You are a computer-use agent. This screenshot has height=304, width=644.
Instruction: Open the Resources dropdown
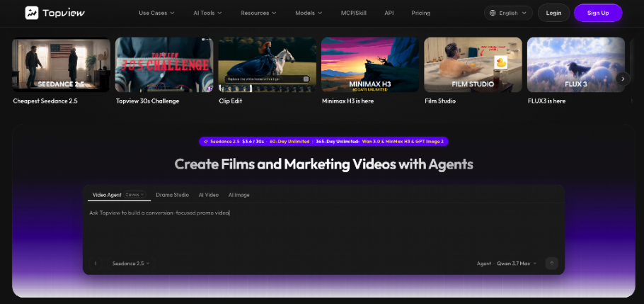click(258, 13)
